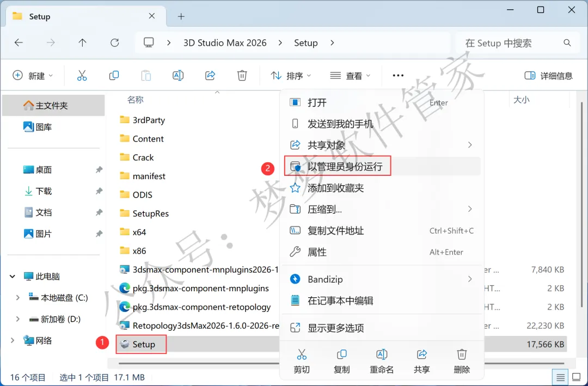
Task: Select 发送到我的手机 menu entry
Action: (x=382, y=124)
